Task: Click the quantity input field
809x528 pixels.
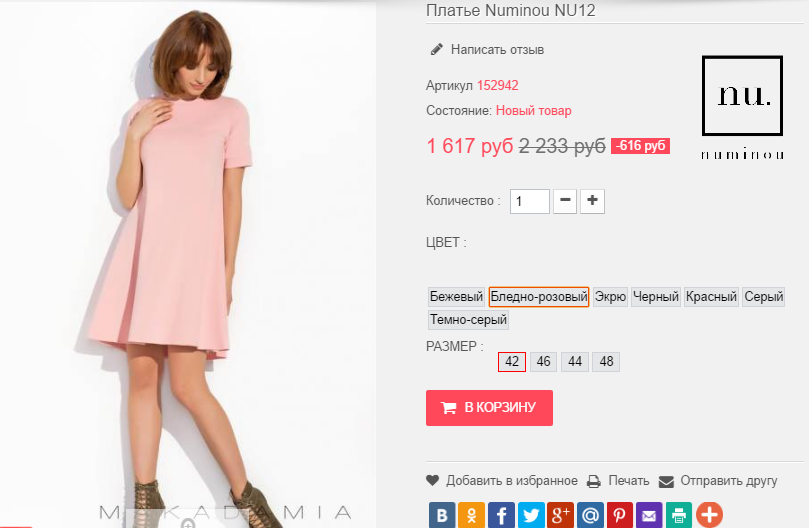Action: pos(530,201)
